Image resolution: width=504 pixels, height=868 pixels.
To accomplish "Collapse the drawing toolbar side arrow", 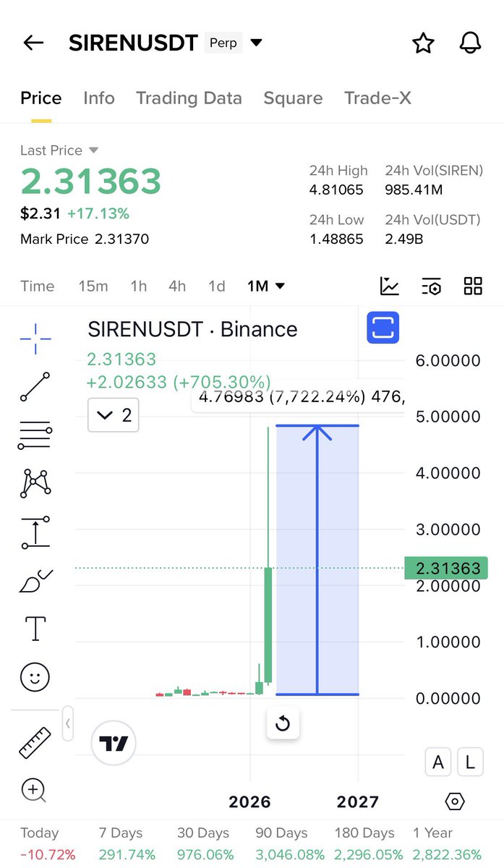I will tap(67, 723).
